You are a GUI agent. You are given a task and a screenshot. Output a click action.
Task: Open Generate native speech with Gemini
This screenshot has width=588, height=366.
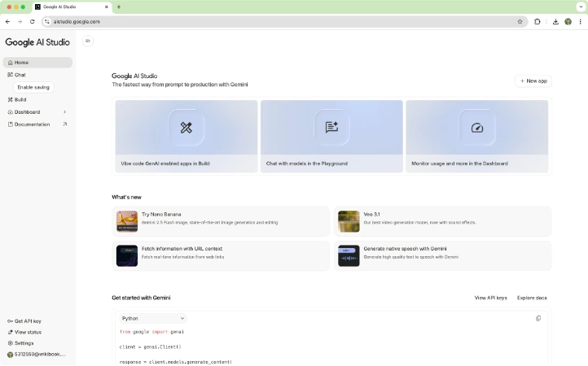point(442,256)
